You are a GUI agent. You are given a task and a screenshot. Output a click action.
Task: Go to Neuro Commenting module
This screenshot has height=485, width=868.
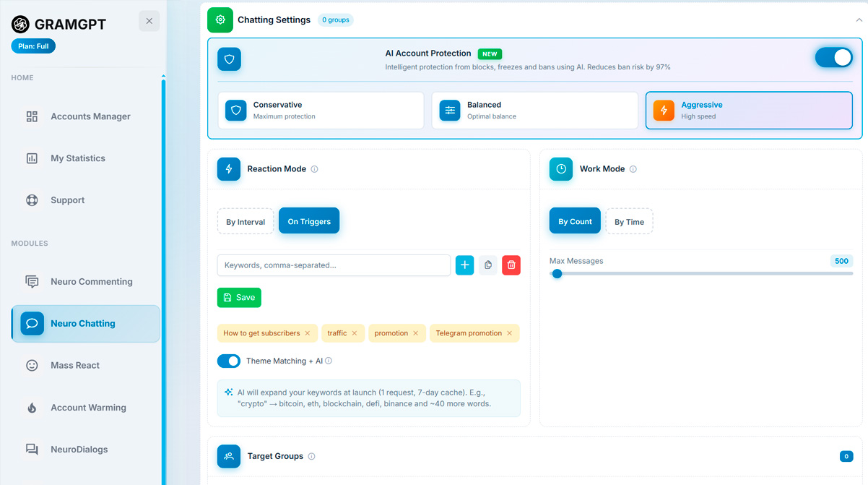(x=85, y=282)
